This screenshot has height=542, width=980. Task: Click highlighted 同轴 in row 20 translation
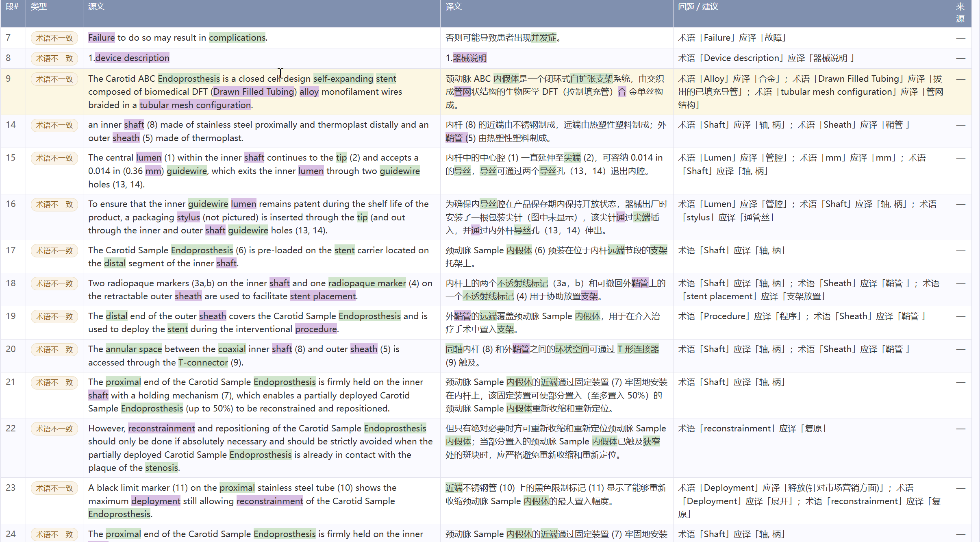click(454, 349)
